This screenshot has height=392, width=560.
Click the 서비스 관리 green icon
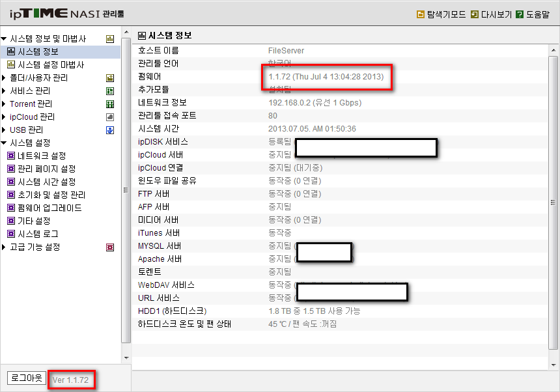[110, 91]
